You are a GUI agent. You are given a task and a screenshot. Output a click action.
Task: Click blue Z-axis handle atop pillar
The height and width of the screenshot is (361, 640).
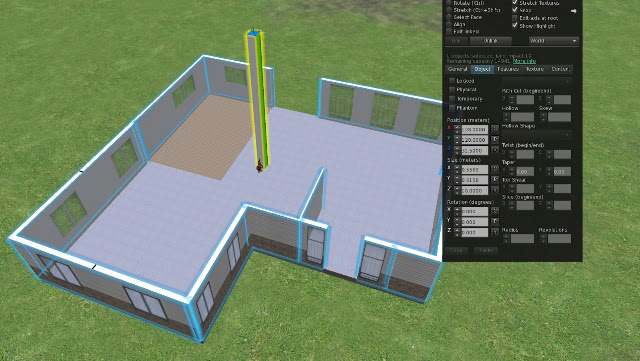pos(253,32)
